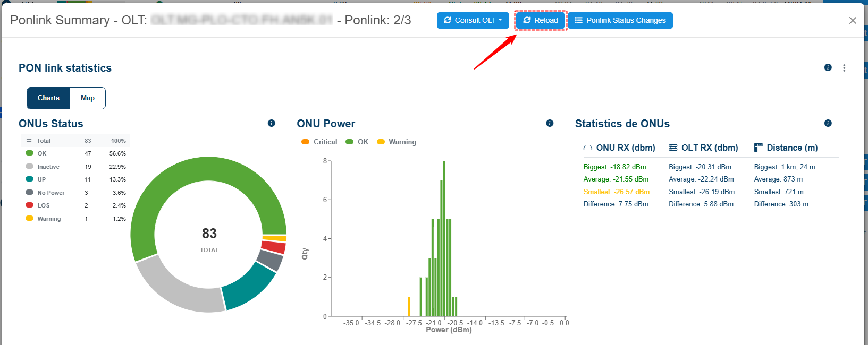The image size is (868, 345).
Task: Toggle OK series in ONU Power legend
Action: point(357,142)
